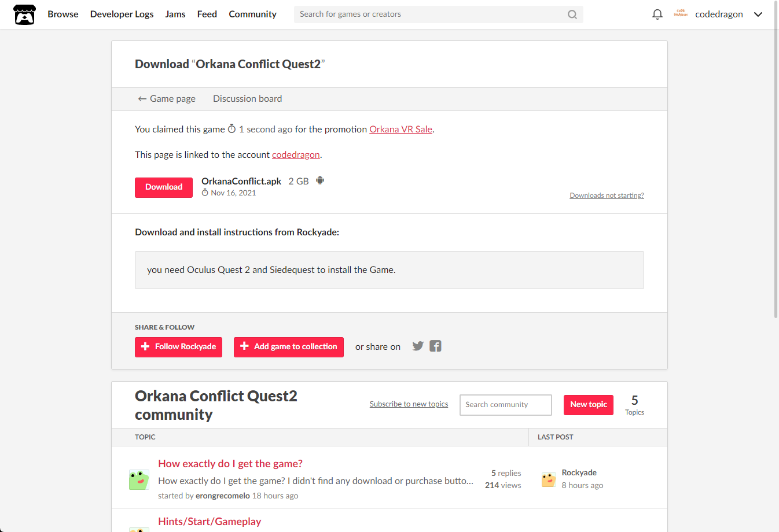The width and height of the screenshot is (779, 532).
Task: Open the Feed page
Action: click(x=207, y=14)
